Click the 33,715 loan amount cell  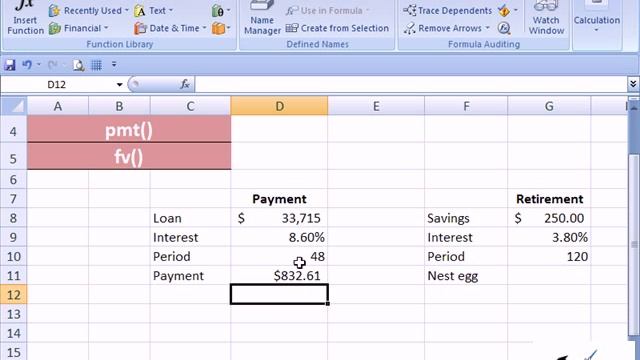279,218
